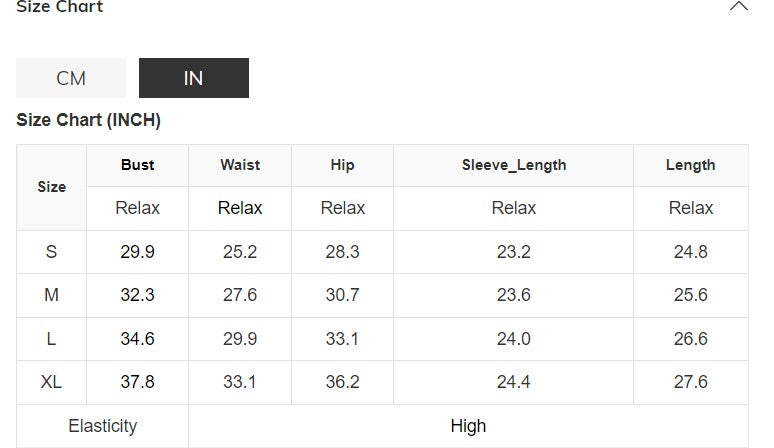
Task: Click the High elasticity value
Action: [468, 426]
